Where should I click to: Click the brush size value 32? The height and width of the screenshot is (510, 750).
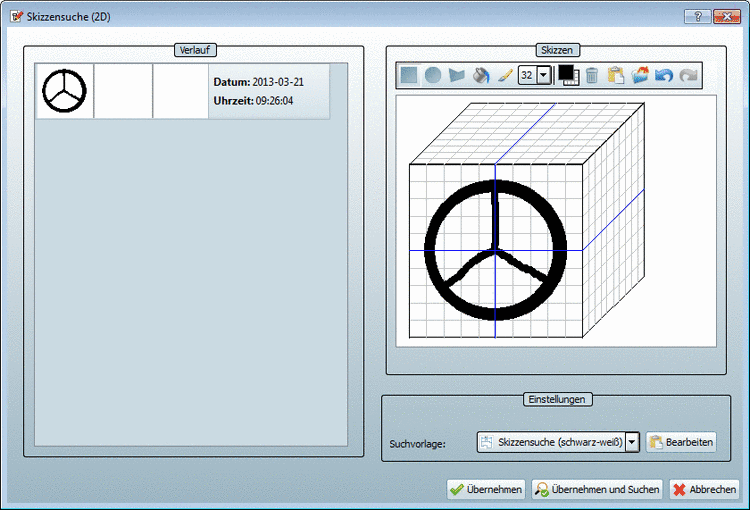point(528,75)
